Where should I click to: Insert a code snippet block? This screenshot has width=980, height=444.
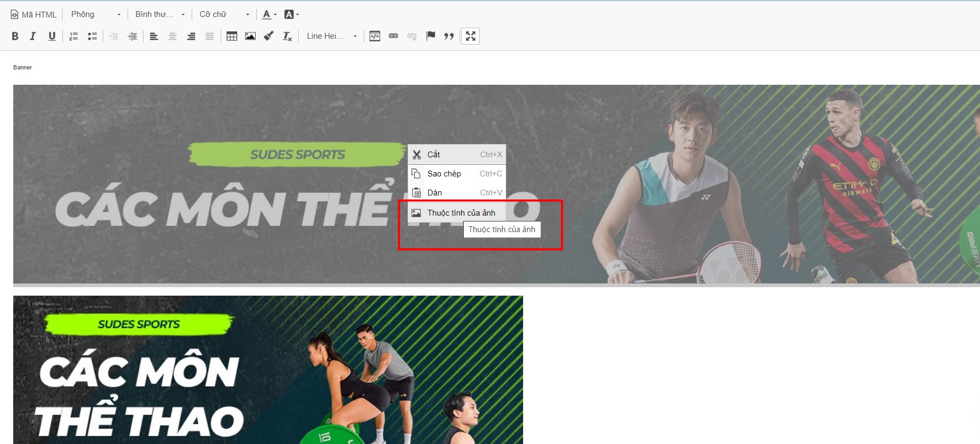pyautogui.click(x=375, y=36)
